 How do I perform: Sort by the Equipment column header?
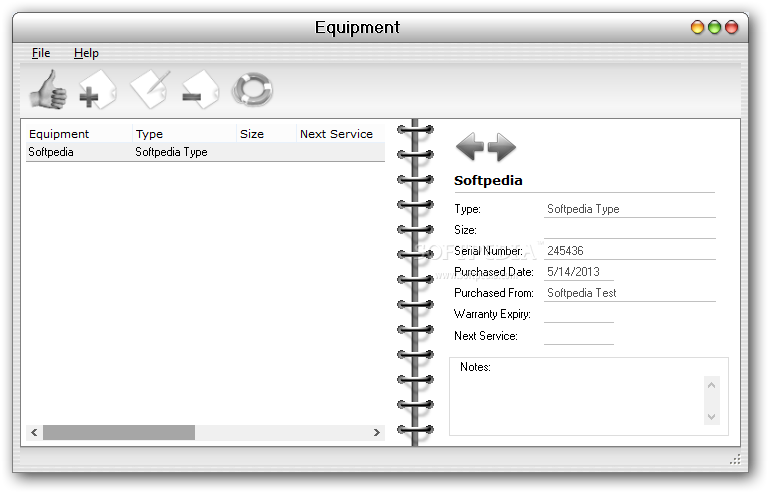coord(79,134)
